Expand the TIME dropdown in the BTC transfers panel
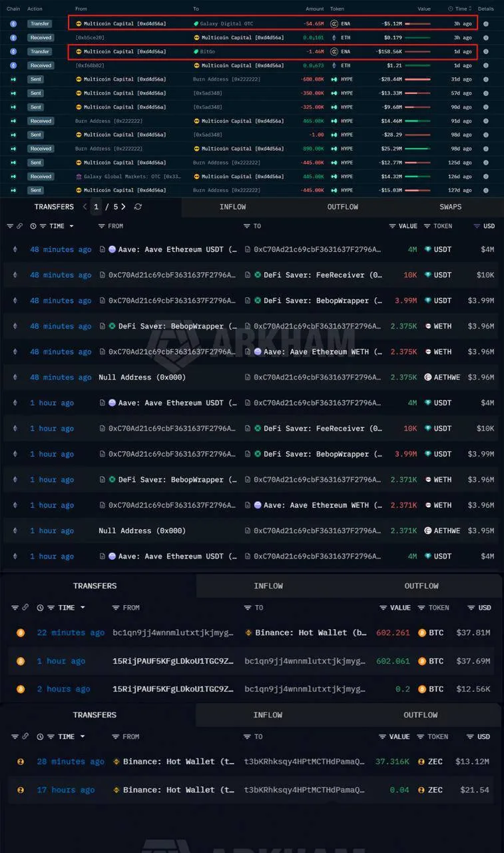504x853 pixels. tap(67, 608)
